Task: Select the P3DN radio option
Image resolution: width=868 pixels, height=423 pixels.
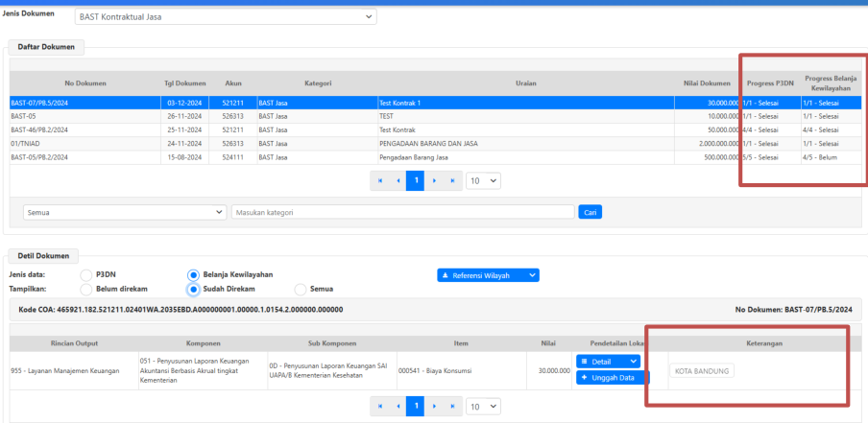Action: [x=86, y=275]
